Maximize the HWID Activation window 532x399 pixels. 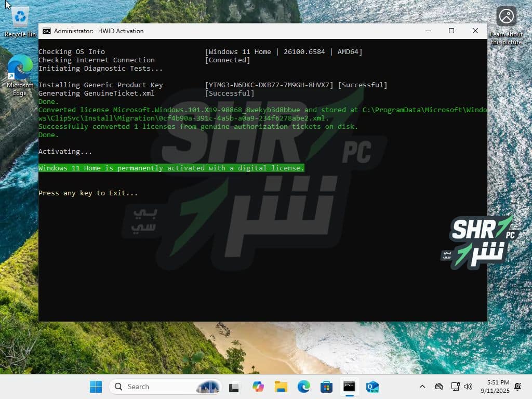[451, 31]
